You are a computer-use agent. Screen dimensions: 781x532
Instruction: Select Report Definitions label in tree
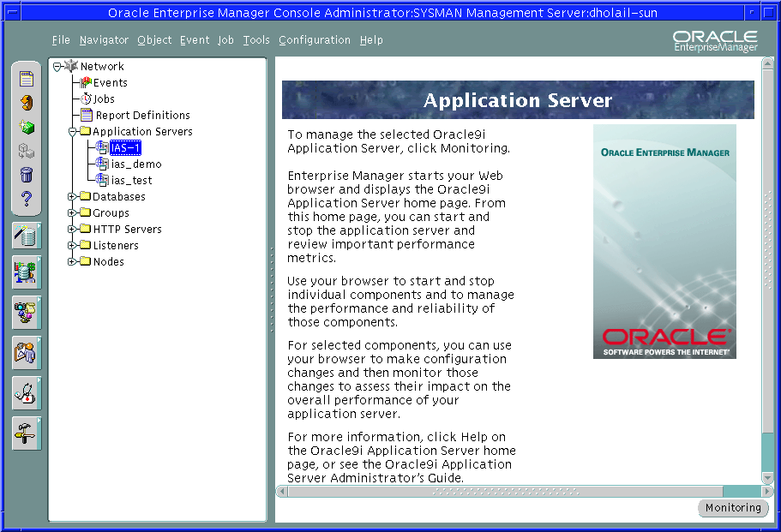143,116
